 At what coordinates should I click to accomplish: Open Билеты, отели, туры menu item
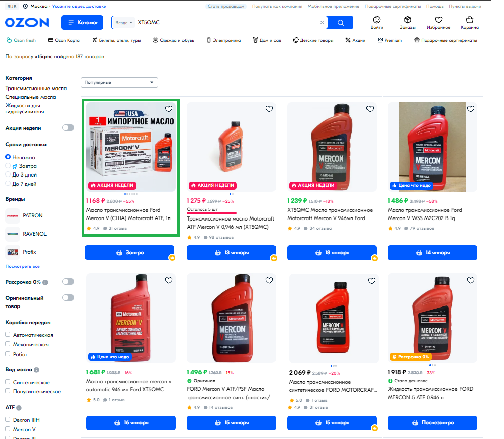point(116,40)
